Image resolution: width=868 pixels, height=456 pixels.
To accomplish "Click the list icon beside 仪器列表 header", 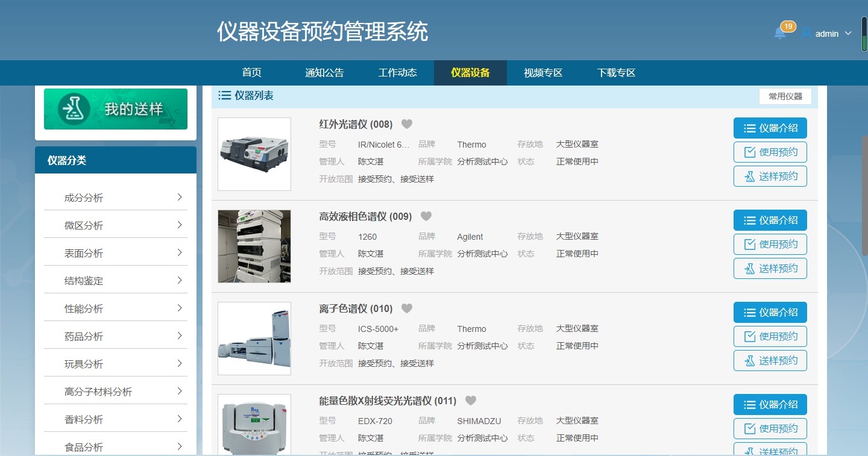I will pyautogui.click(x=224, y=95).
